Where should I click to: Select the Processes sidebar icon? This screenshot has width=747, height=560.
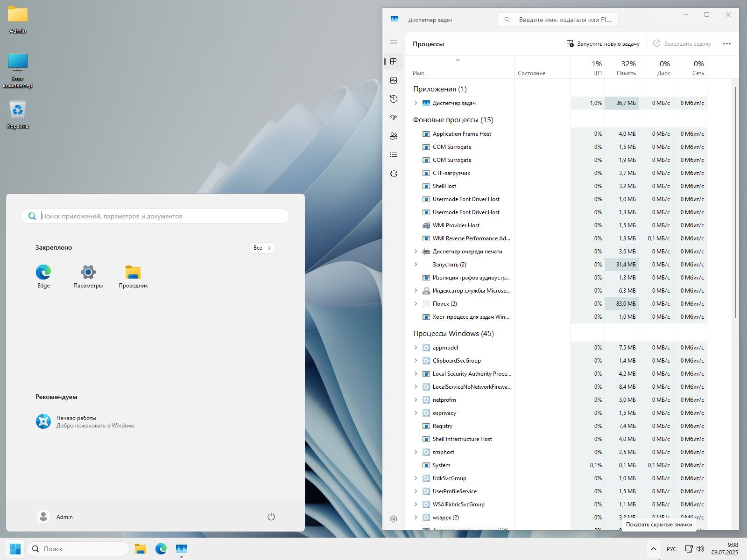pyautogui.click(x=394, y=62)
